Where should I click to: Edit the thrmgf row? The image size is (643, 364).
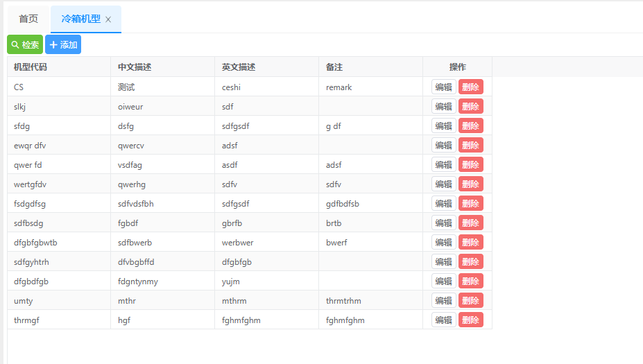443,320
